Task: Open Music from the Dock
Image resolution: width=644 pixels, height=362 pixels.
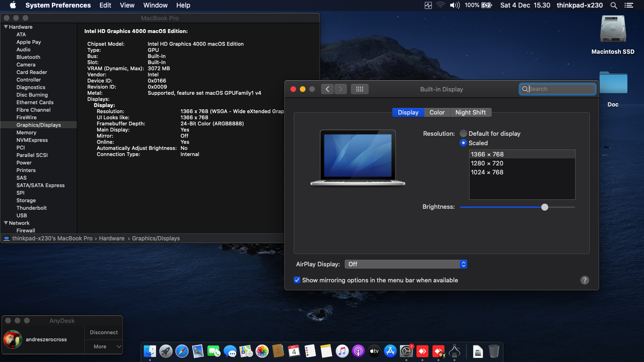Action: click(342, 351)
